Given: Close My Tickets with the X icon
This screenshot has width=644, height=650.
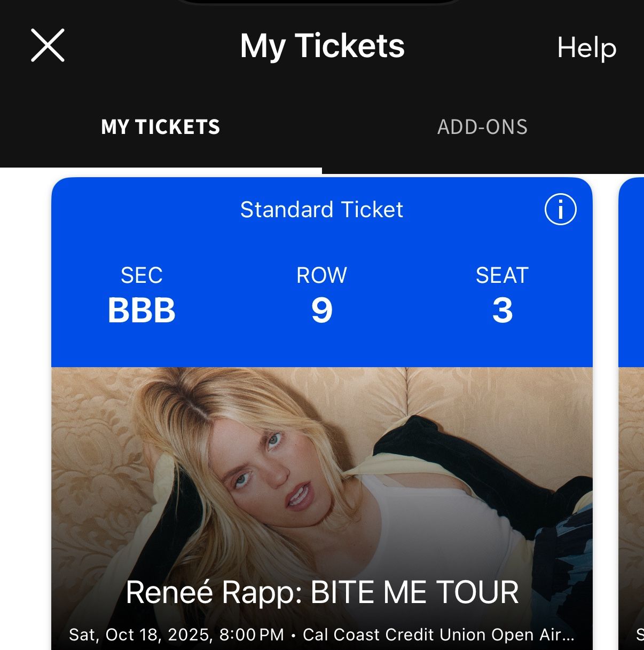Looking at the screenshot, I should pyautogui.click(x=48, y=45).
